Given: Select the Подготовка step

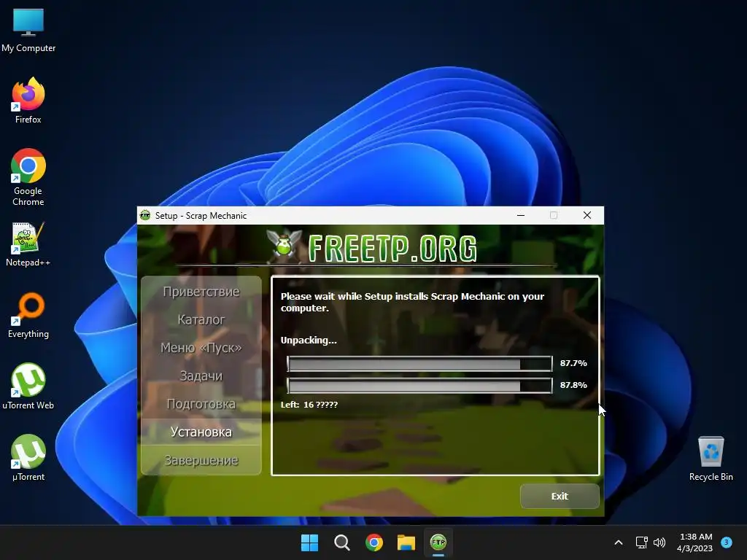Looking at the screenshot, I should tap(201, 404).
